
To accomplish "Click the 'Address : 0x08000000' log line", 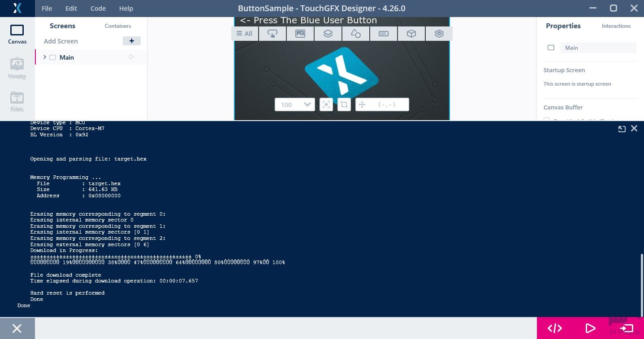I will [78, 196].
